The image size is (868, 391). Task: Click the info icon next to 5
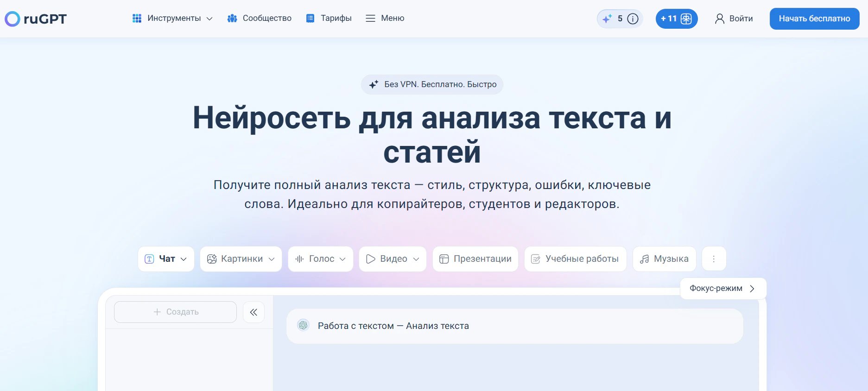coord(633,19)
